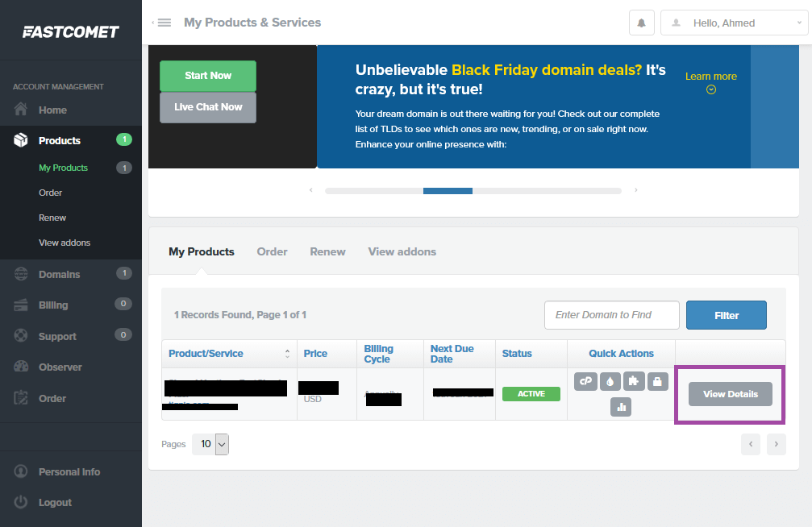The height and width of the screenshot is (527, 812).
Task: Open the notifications bell
Action: point(642,23)
